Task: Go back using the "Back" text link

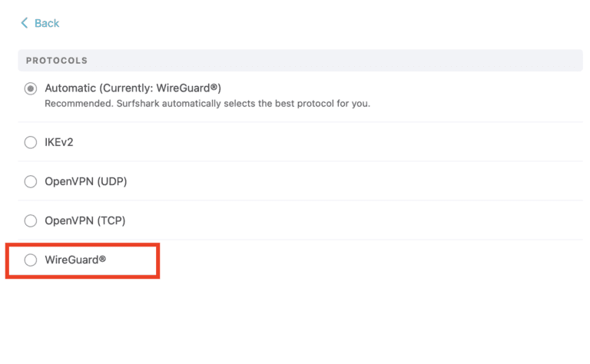Action: (47, 23)
